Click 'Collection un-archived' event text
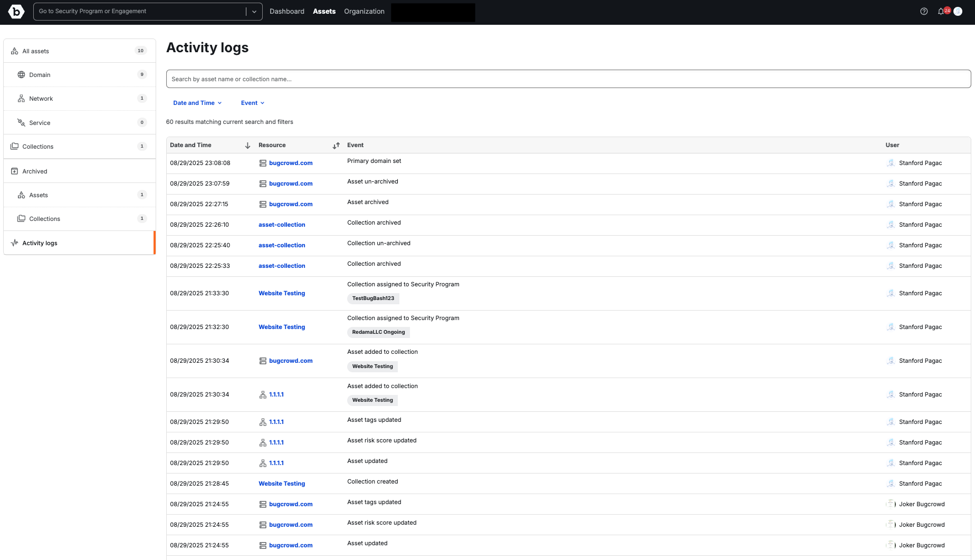Viewport: 975px width, 560px height. click(379, 244)
